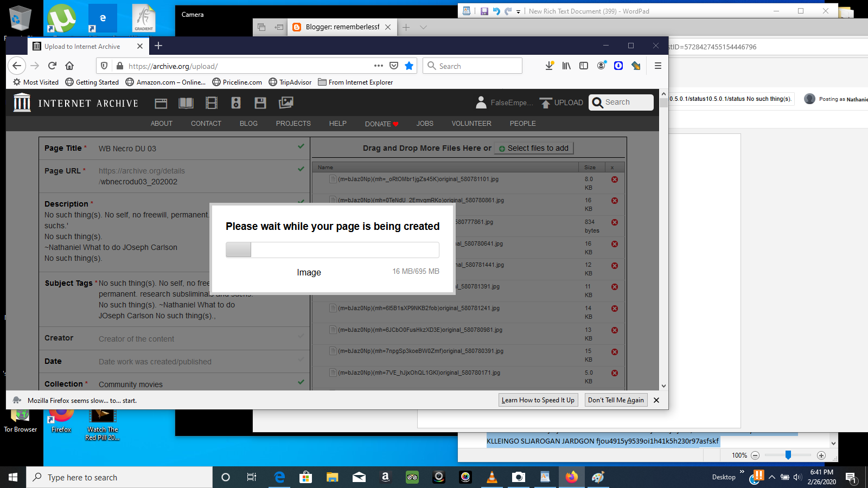Click Internet Archive Search box

coord(621,102)
